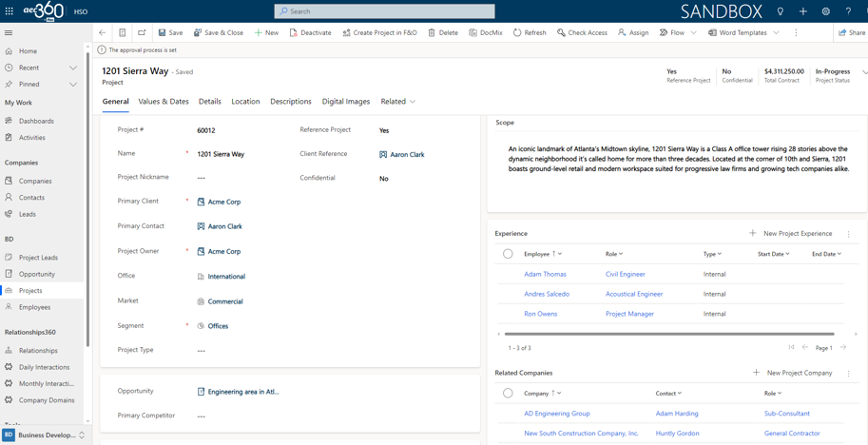Open Aaron Clark Client Reference link

(x=407, y=154)
